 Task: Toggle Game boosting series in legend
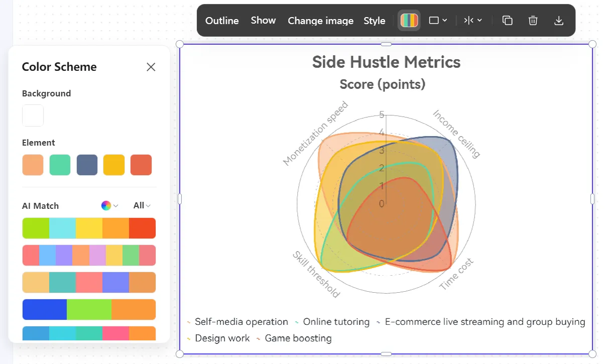(x=298, y=338)
